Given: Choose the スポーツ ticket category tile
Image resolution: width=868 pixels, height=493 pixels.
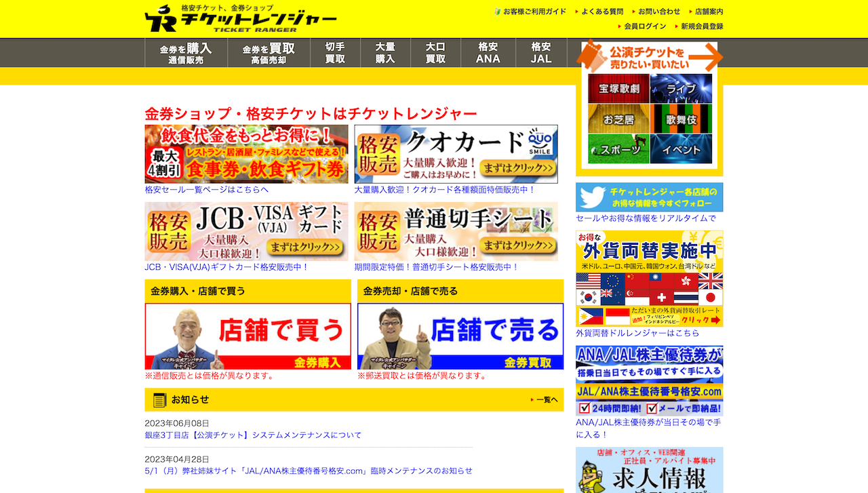Looking at the screenshot, I should pos(618,149).
